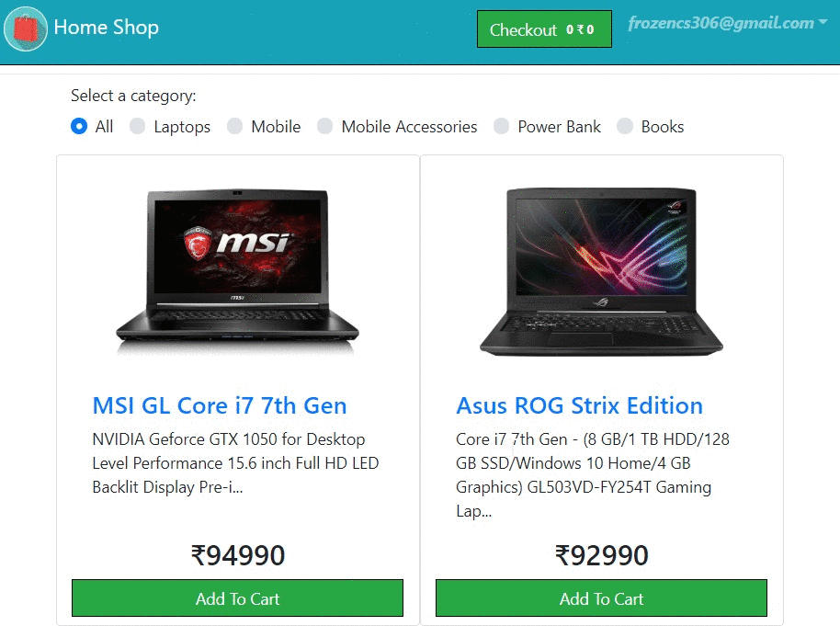
Task: Click the green Checkout button
Action: click(544, 28)
